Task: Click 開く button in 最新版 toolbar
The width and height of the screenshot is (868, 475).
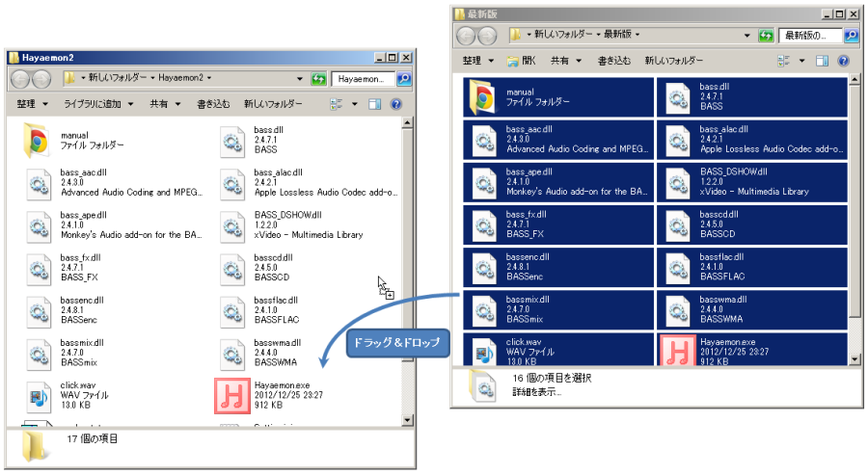Action: 522,61
